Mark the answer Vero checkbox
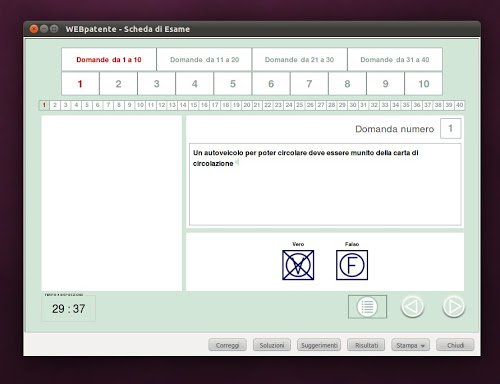 point(298,265)
